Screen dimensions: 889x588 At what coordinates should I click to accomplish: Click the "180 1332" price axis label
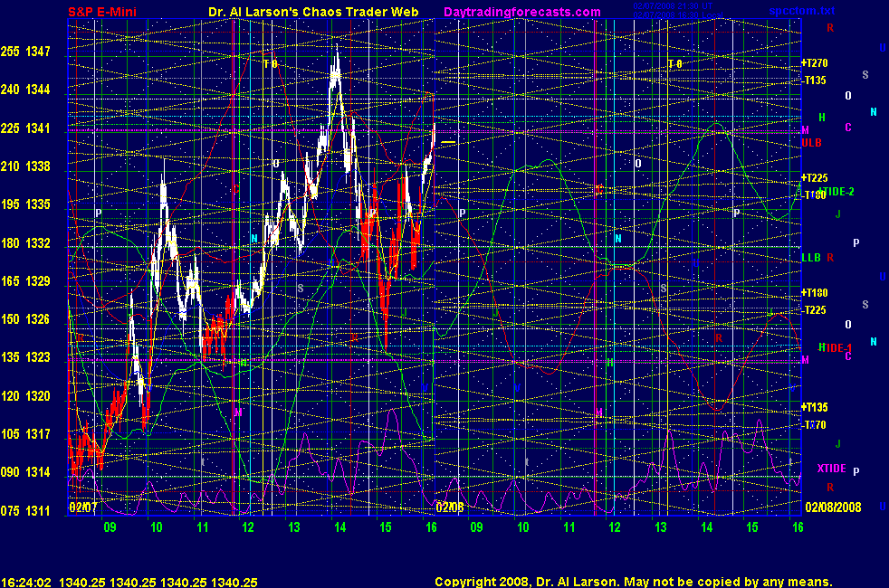point(25,243)
